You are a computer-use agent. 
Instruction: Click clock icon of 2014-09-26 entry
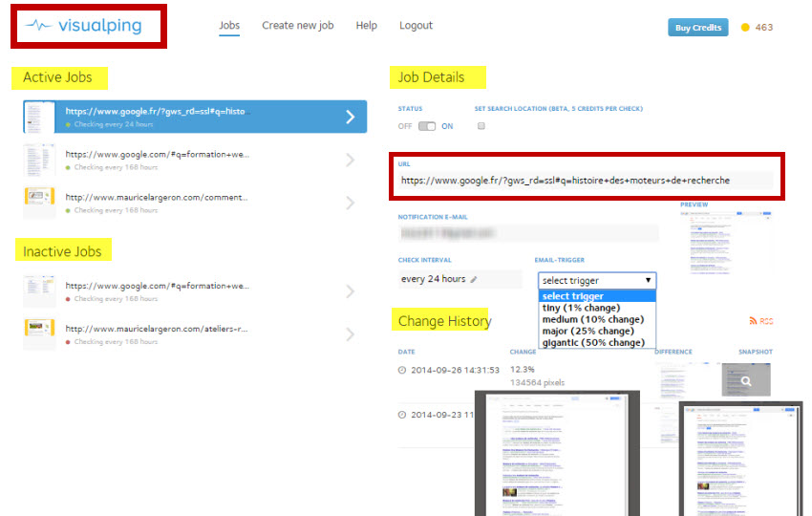tap(402, 370)
